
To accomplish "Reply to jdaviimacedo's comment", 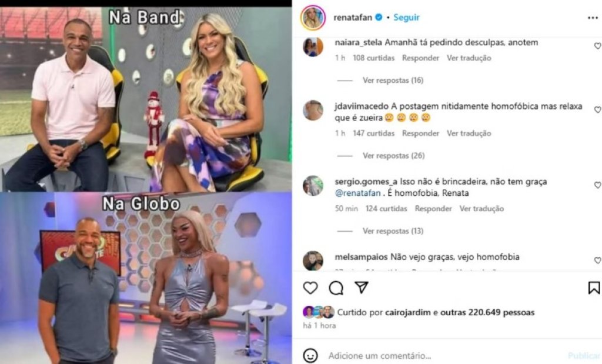I will coord(420,133).
